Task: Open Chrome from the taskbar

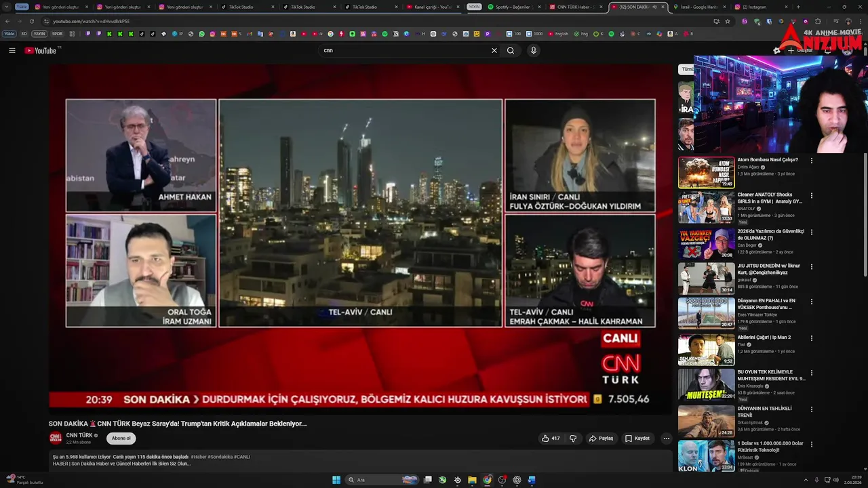Action: tap(487, 480)
